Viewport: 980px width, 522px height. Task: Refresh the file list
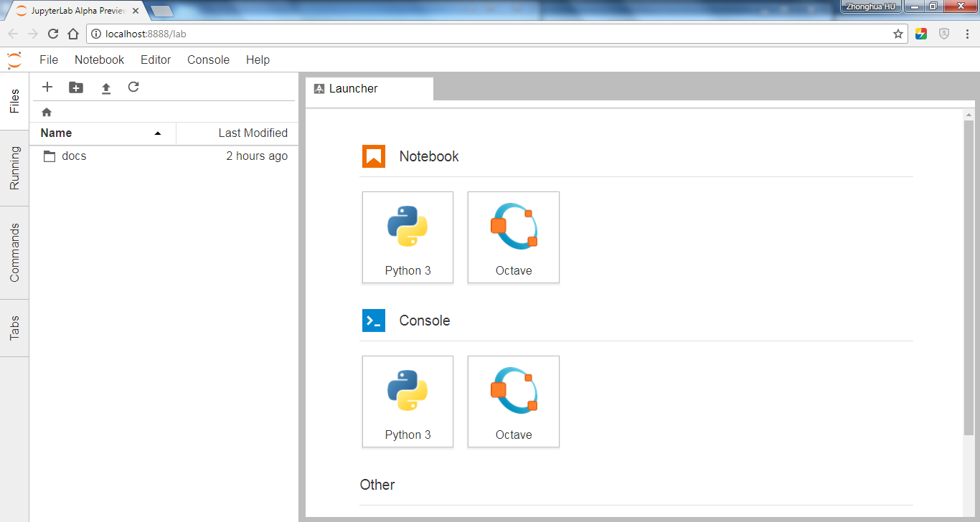(x=133, y=87)
